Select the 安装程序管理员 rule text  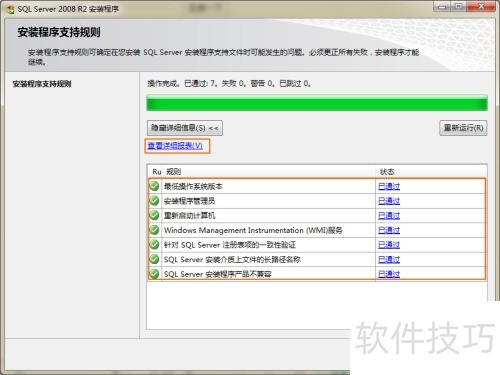(189, 201)
